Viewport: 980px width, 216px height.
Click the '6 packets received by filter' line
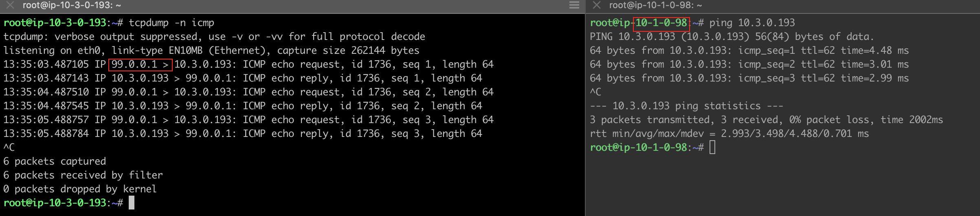(83, 175)
